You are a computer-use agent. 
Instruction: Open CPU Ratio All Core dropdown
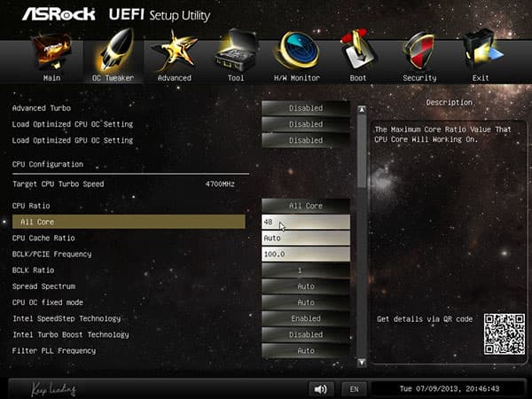(x=306, y=206)
